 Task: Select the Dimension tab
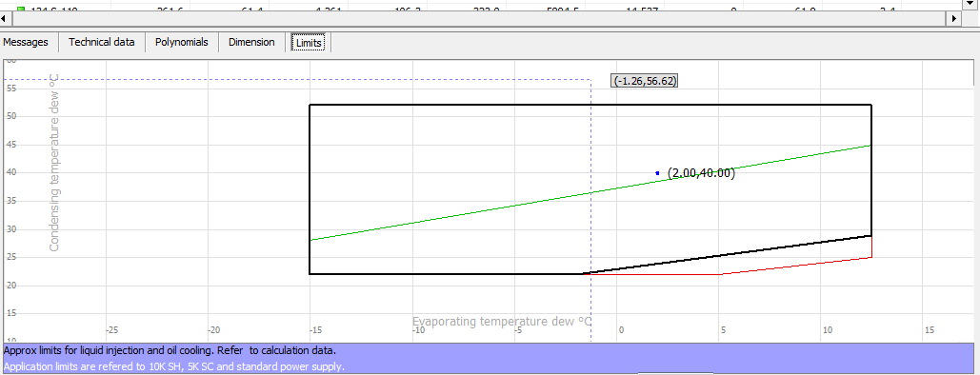coord(251,43)
